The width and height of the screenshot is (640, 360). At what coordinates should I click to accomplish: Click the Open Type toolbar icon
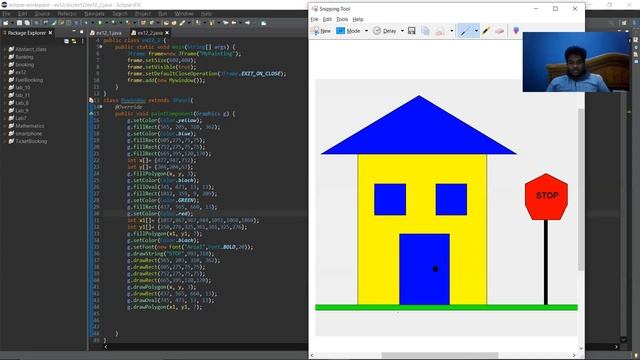click(x=166, y=23)
